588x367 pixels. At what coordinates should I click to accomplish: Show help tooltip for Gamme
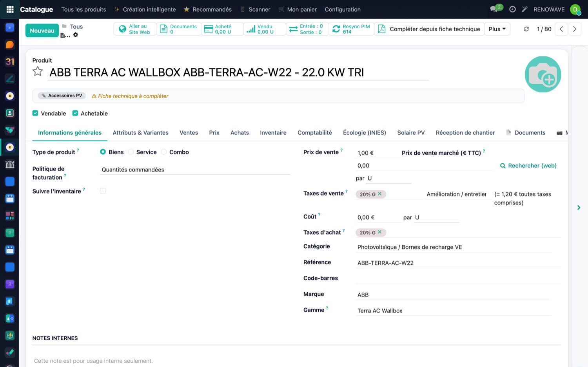coord(327,308)
